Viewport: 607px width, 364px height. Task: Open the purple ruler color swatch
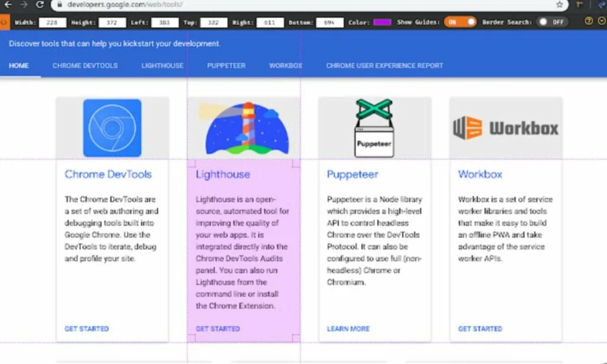click(x=382, y=23)
